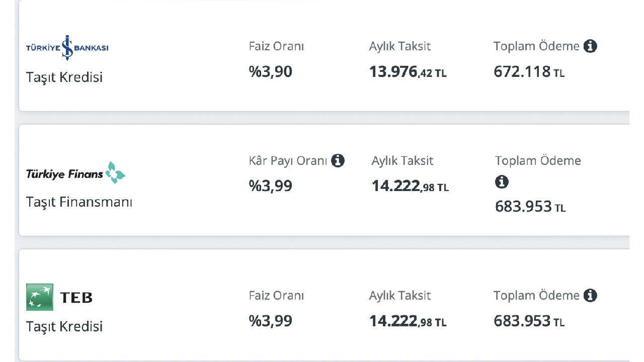Screen dimensions: 644x362
Task: Click TEB 683.953 TL total payment
Action: coord(529,321)
